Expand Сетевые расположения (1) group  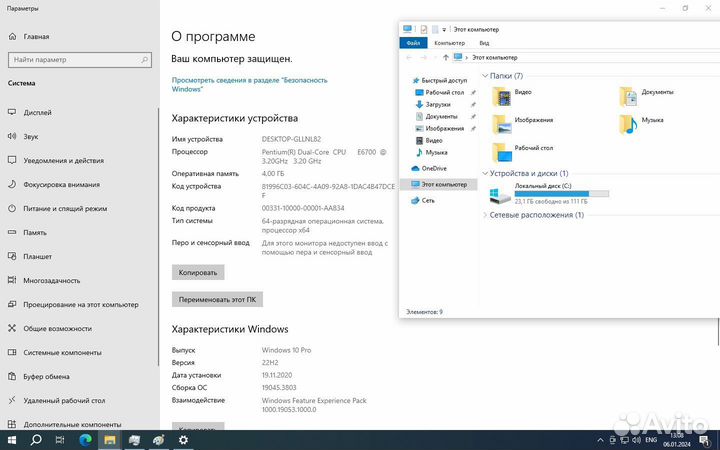pyautogui.click(x=485, y=215)
